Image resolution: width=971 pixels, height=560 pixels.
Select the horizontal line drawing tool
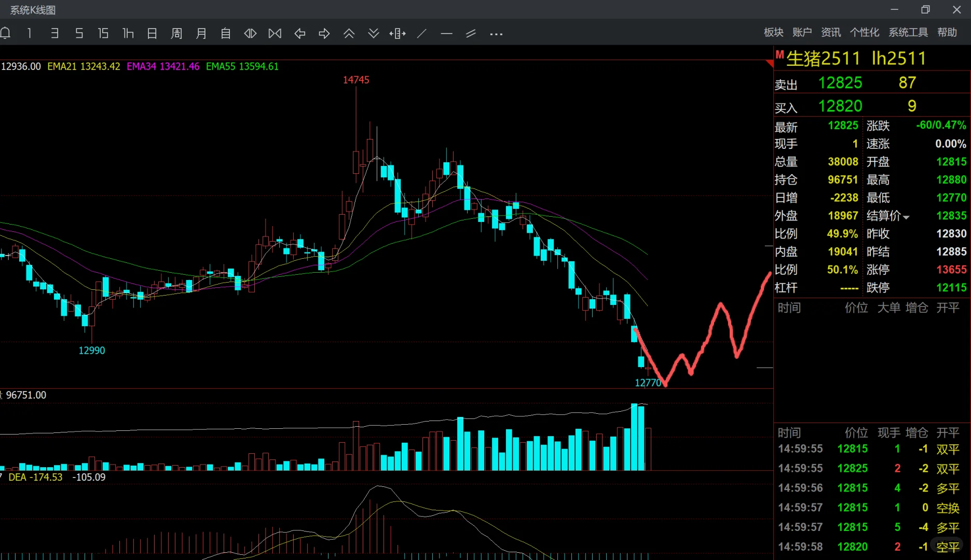446,34
